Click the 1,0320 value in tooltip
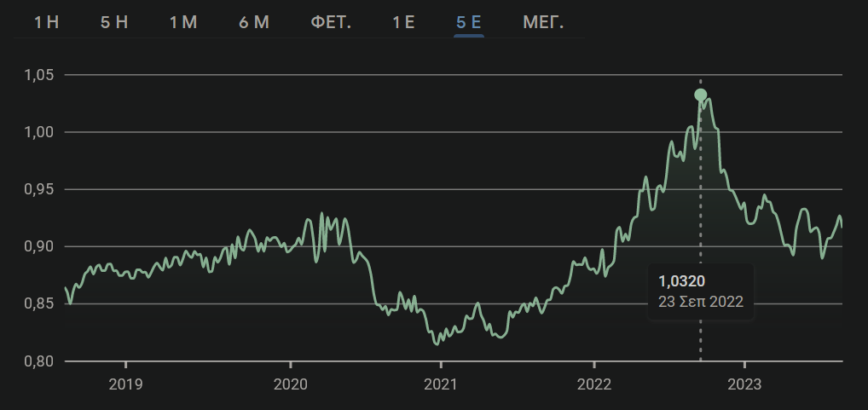This screenshot has height=410, width=868. click(x=681, y=281)
